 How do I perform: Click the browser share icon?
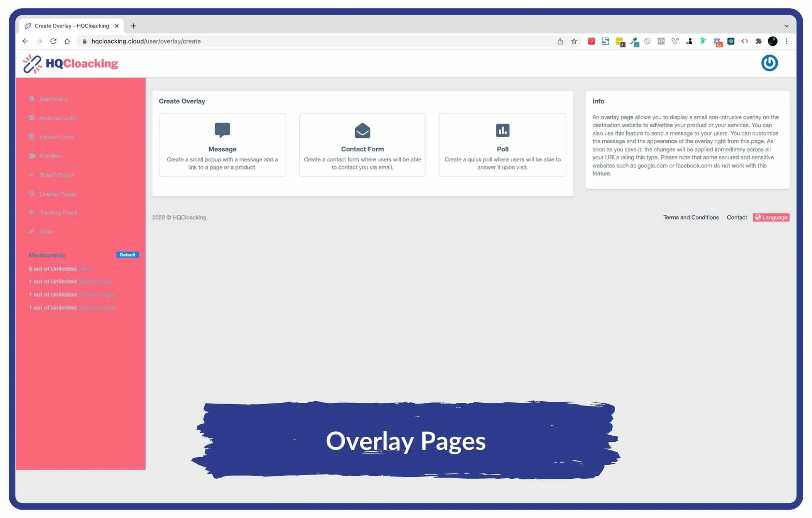click(560, 41)
